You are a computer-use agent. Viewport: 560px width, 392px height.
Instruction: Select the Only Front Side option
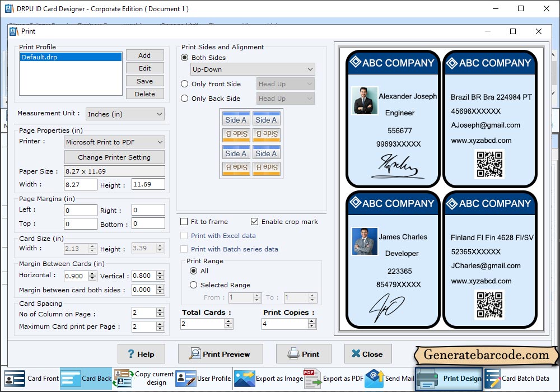[x=184, y=84]
